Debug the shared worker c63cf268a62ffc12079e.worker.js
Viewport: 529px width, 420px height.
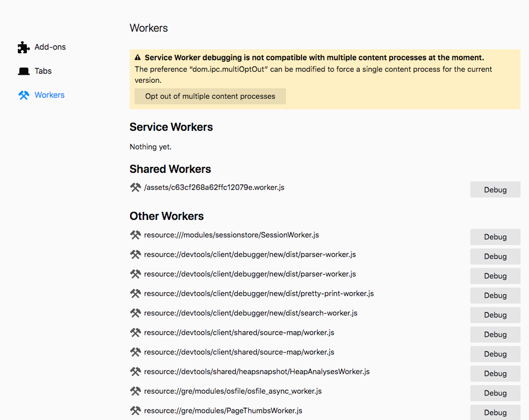coord(495,189)
